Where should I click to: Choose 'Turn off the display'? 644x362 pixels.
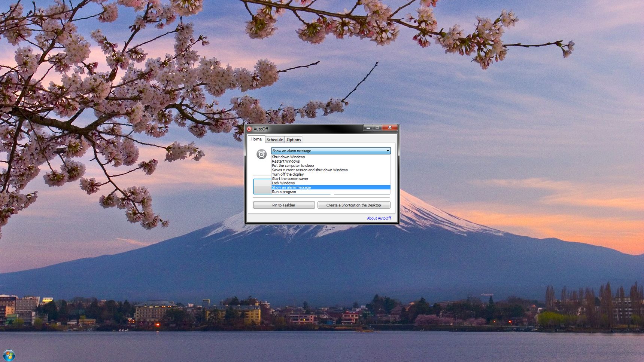[x=331, y=174]
